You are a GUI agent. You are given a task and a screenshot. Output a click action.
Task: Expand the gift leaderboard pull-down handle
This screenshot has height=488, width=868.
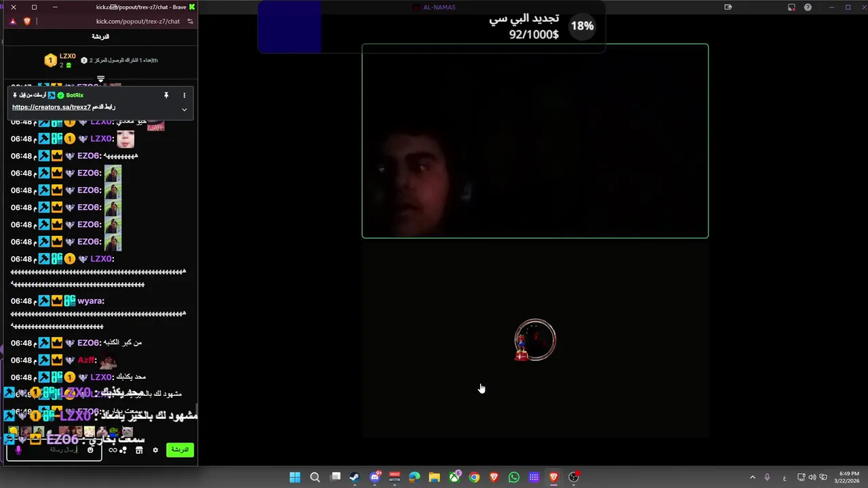point(100,79)
